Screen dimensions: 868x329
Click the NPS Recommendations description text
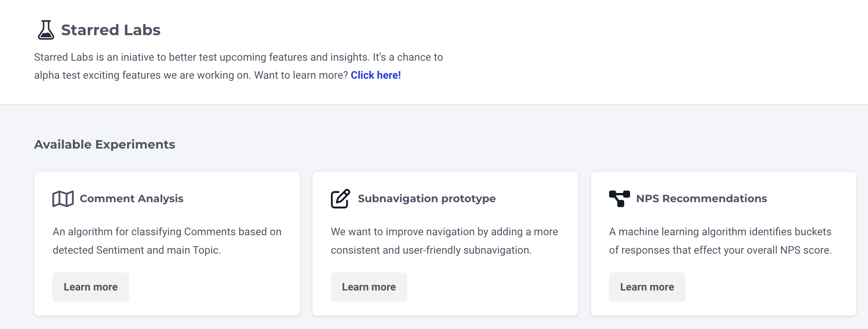tap(720, 241)
